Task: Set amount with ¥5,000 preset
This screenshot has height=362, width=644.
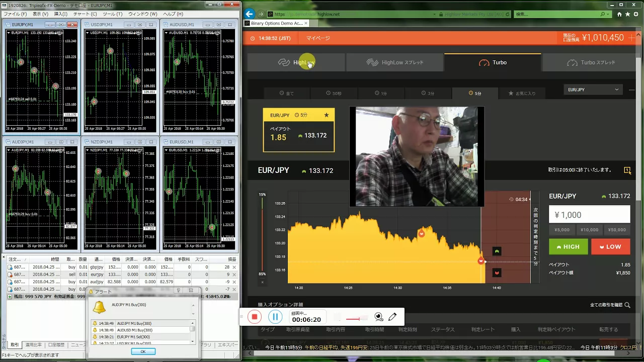Action: click(x=561, y=230)
